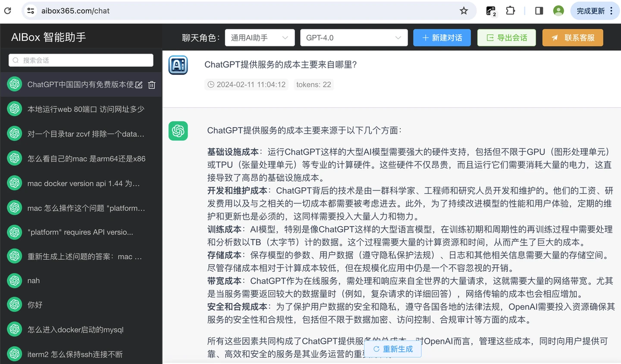Screen dimensions: 621x364
Task: Click the extension icon with badge 2
Action: coord(491,11)
